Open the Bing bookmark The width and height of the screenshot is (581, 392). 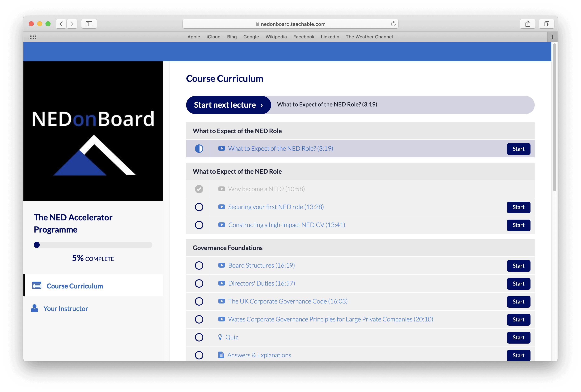pos(232,37)
